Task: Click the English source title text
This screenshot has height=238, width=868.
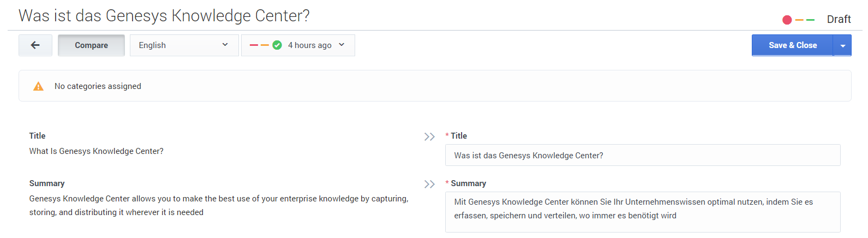Action: pyautogui.click(x=97, y=151)
